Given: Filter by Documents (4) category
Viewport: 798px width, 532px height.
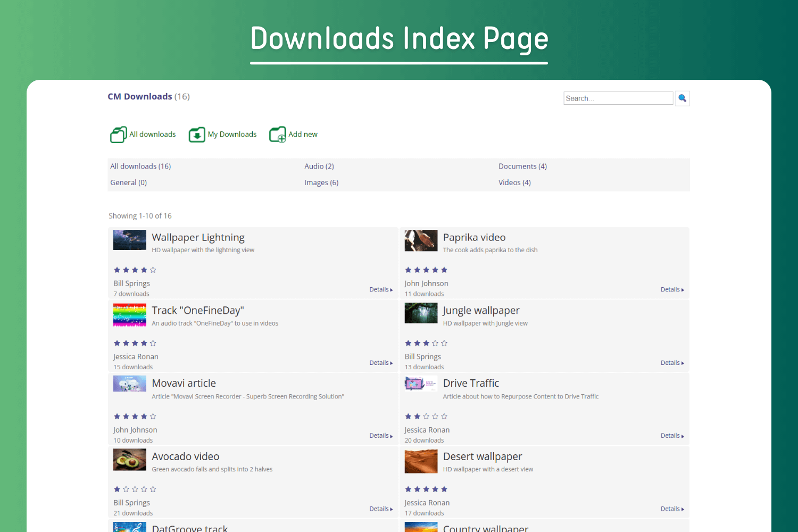Looking at the screenshot, I should tap(522, 166).
